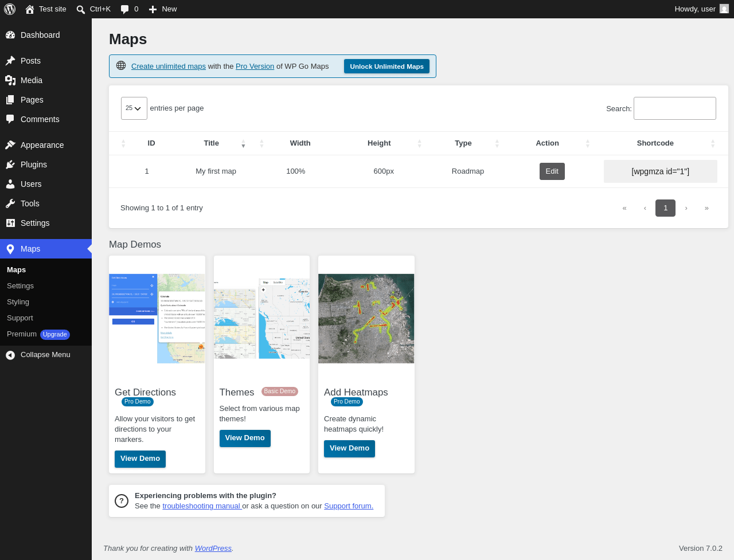The width and height of the screenshot is (734, 560).
Task: Open the troubleshooting manual link
Action: point(201,506)
